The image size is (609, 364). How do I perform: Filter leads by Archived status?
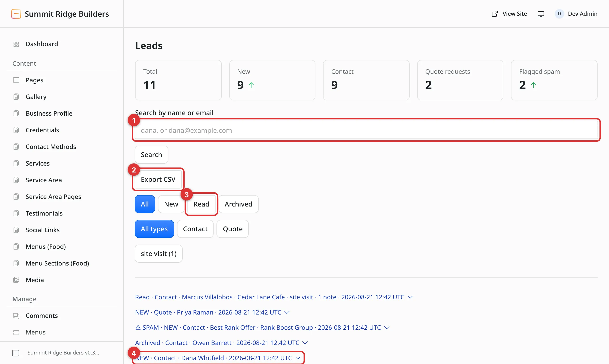pyautogui.click(x=238, y=204)
